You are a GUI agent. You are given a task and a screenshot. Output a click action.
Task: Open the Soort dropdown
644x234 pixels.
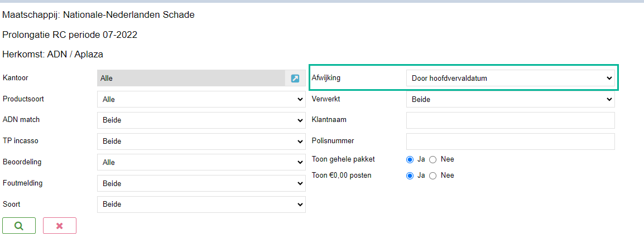pyautogui.click(x=201, y=204)
